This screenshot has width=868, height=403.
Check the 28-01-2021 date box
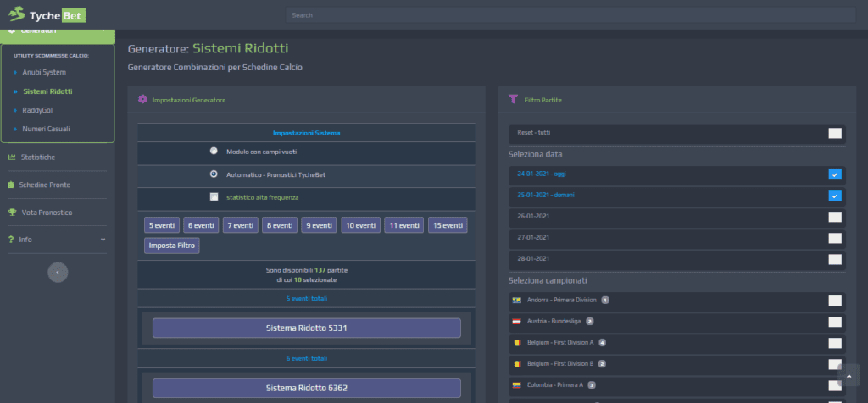click(835, 259)
